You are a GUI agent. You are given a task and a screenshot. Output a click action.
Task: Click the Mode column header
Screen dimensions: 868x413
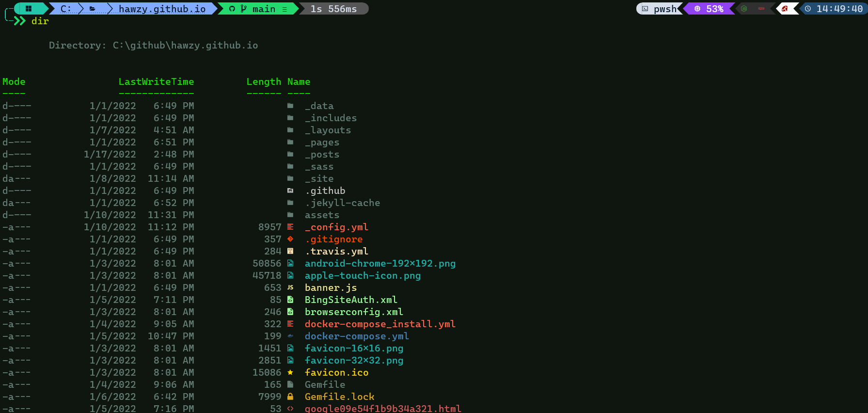[14, 81]
